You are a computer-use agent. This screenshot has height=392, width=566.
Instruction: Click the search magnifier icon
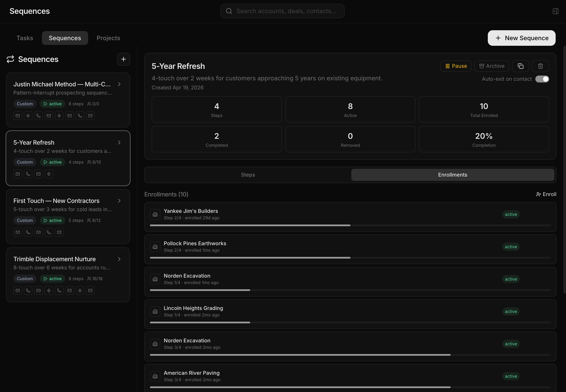(x=229, y=11)
